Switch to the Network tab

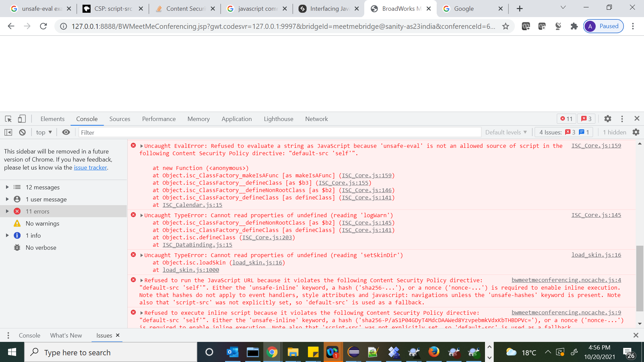[x=316, y=119]
